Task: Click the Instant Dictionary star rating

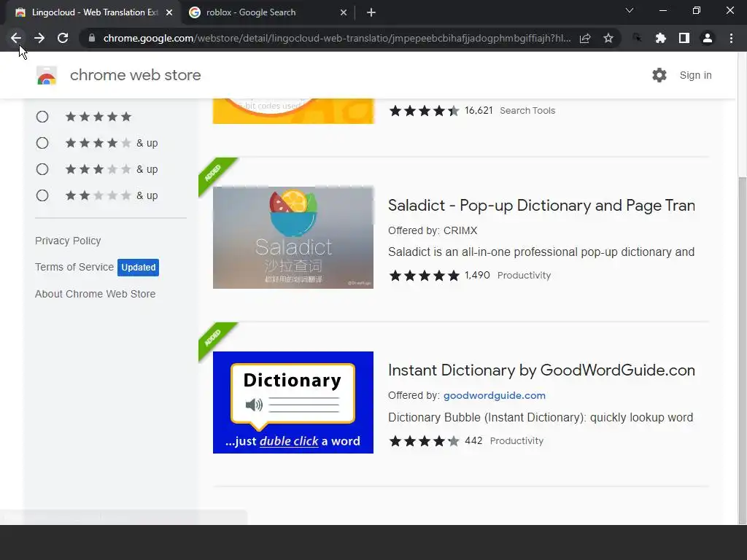Action: click(424, 441)
